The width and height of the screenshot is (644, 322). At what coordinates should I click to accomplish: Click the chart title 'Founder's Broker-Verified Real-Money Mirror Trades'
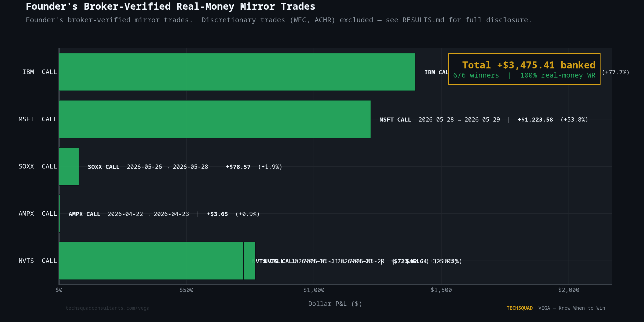point(170,6)
